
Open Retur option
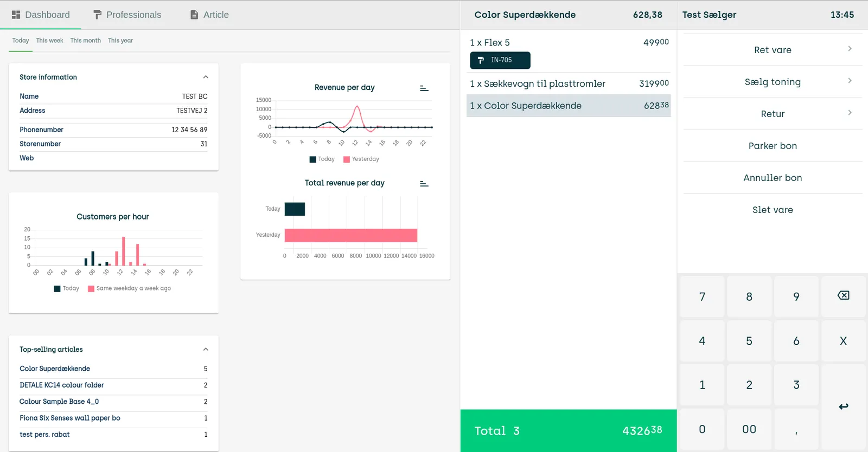coord(773,114)
